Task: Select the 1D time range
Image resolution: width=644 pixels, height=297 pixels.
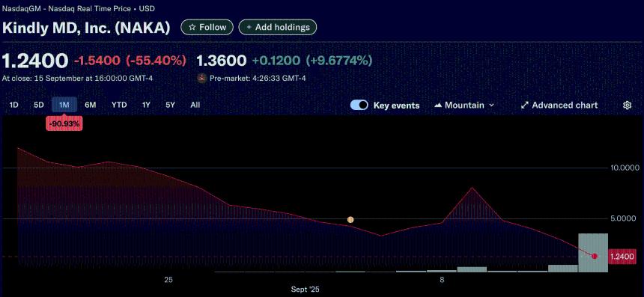Action: coord(14,105)
